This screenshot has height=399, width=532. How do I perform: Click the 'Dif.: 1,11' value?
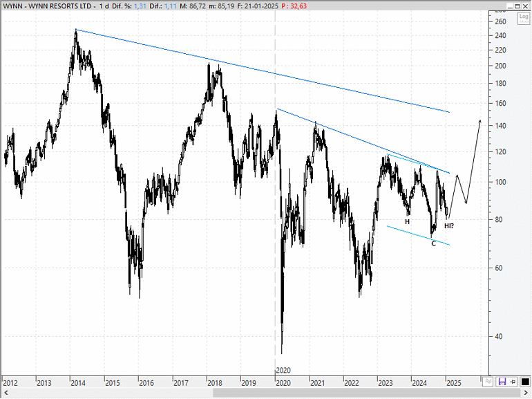(x=163, y=6)
